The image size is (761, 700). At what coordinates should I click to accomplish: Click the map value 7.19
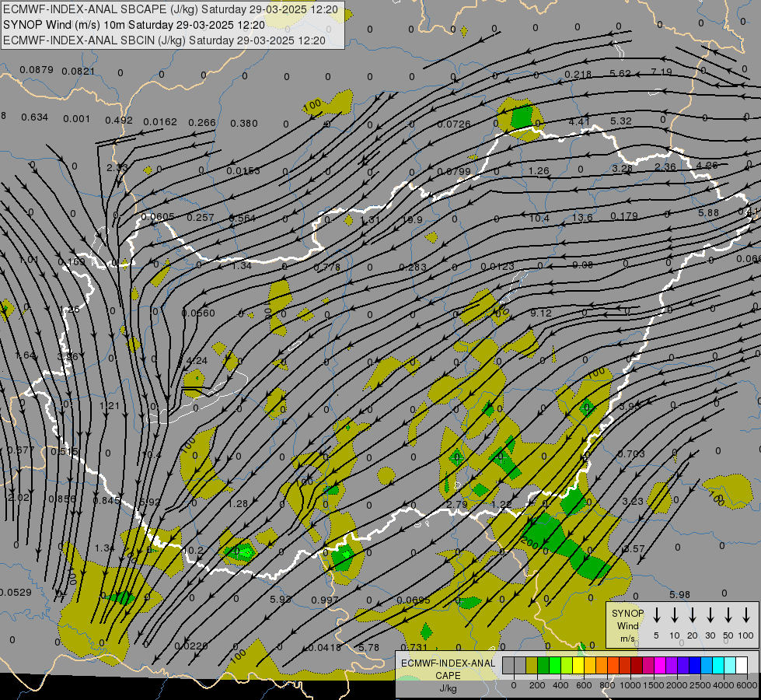[662, 72]
